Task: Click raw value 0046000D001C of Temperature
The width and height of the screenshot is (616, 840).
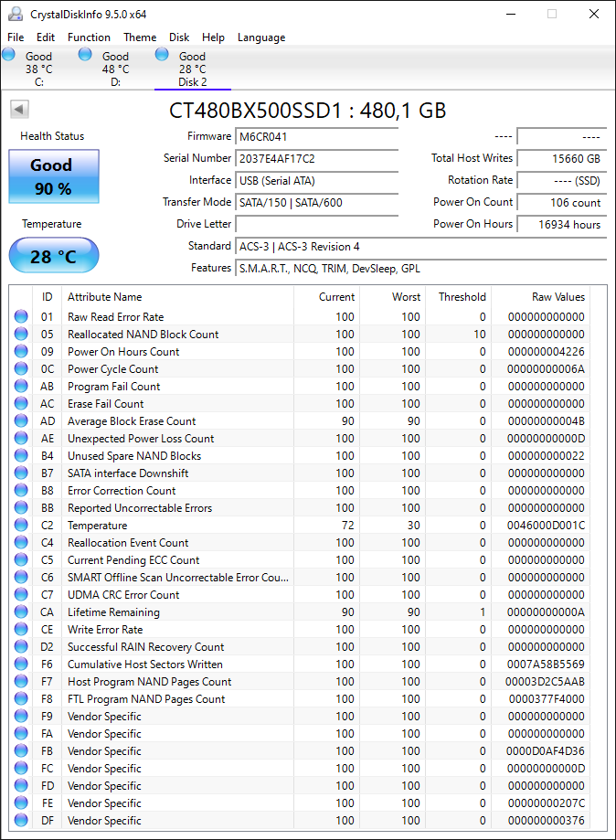Action: click(x=546, y=525)
